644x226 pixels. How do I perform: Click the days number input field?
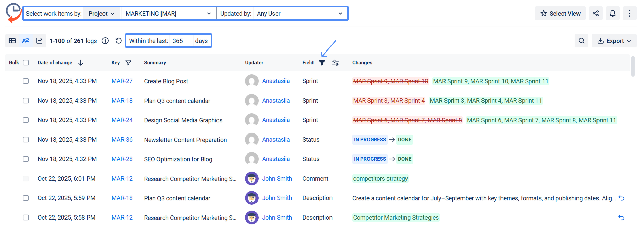pos(181,41)
